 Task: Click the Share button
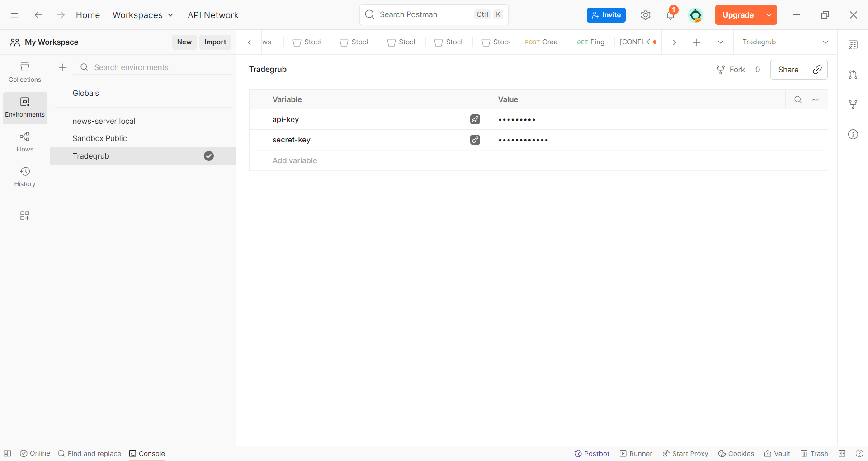(x=788, y=70)
